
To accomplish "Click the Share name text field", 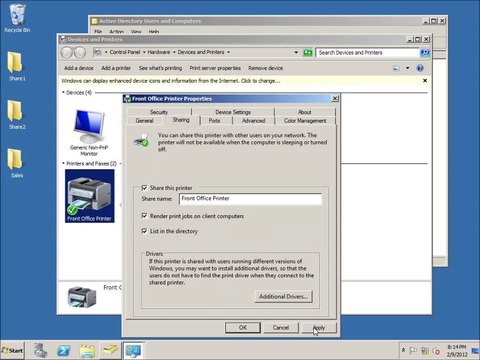I will 250,199.
